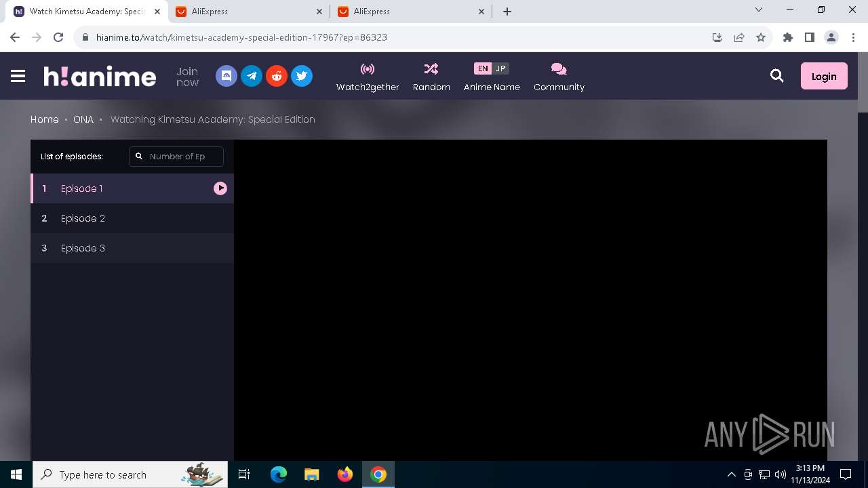Open the Chrome three-dot menu
Viewport: 868px width, 488px height.
[853, 37]
